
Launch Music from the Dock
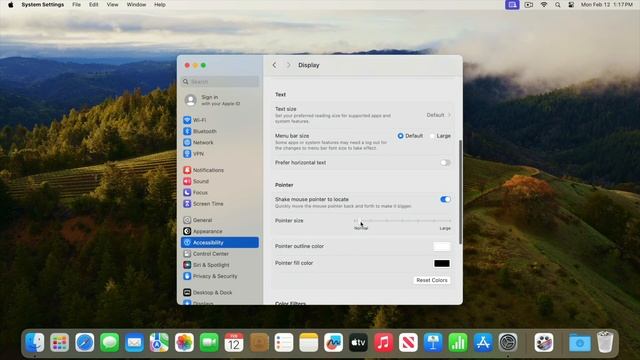383,342
